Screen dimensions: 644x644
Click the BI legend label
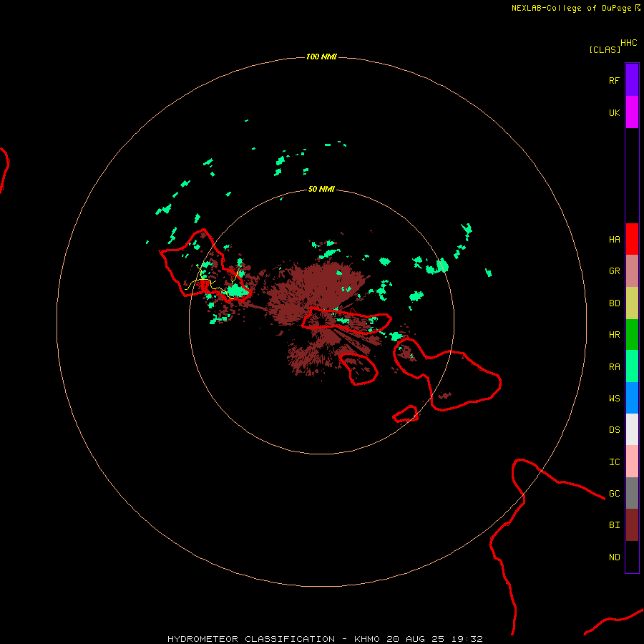click(614, 525)
